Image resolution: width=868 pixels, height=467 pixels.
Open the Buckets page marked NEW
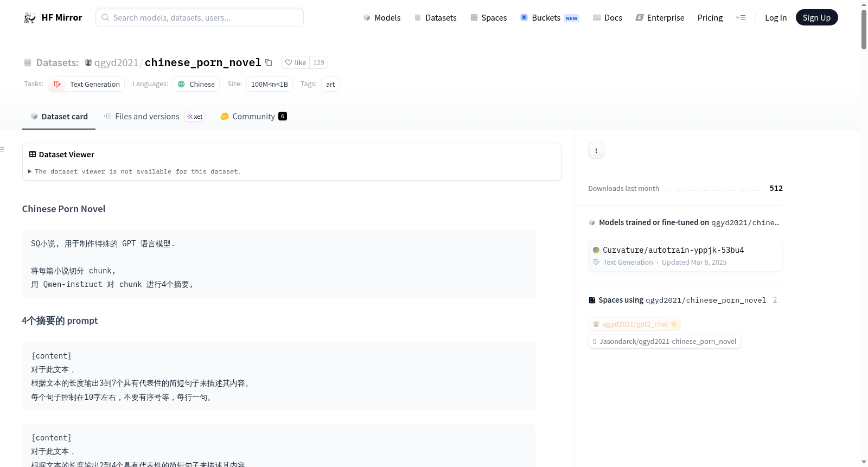click(x=550, y=17)
